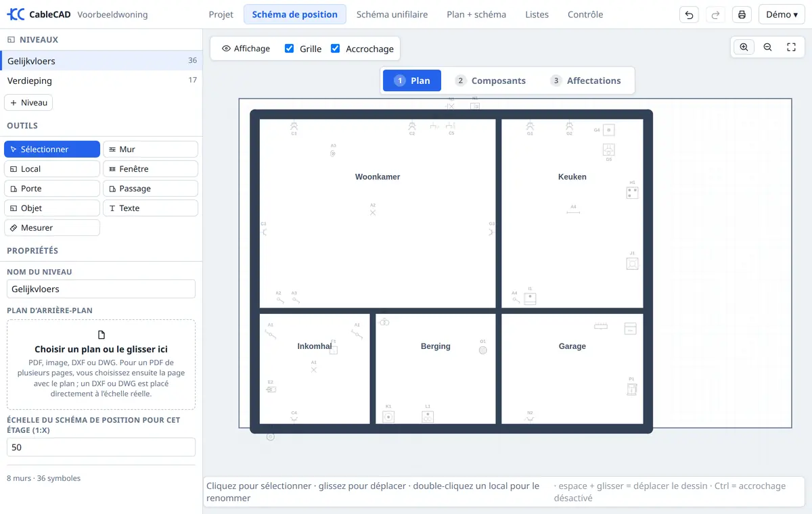Open the Affichage display options

click(x=246, y=49)
